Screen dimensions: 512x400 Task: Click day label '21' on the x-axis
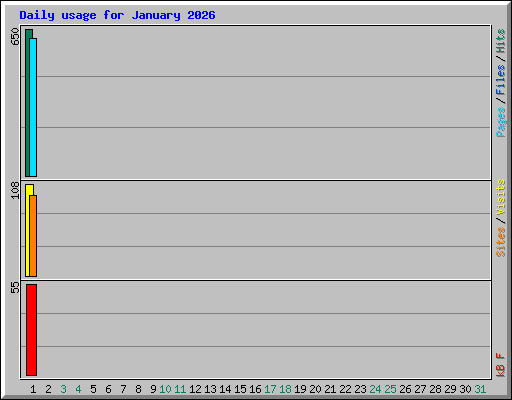[330, 389]
